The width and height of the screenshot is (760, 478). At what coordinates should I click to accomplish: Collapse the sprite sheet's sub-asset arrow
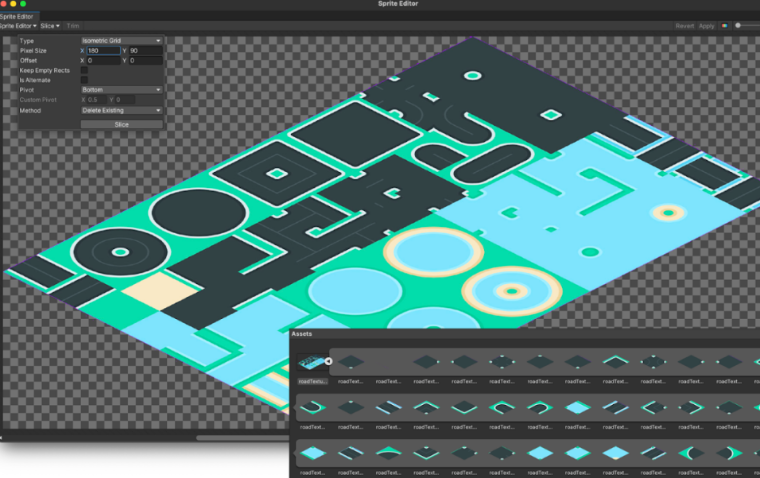329,361
